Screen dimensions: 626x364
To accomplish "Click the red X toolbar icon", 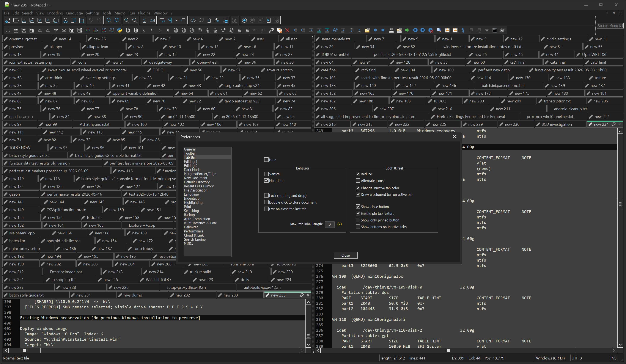I will 287,30.
